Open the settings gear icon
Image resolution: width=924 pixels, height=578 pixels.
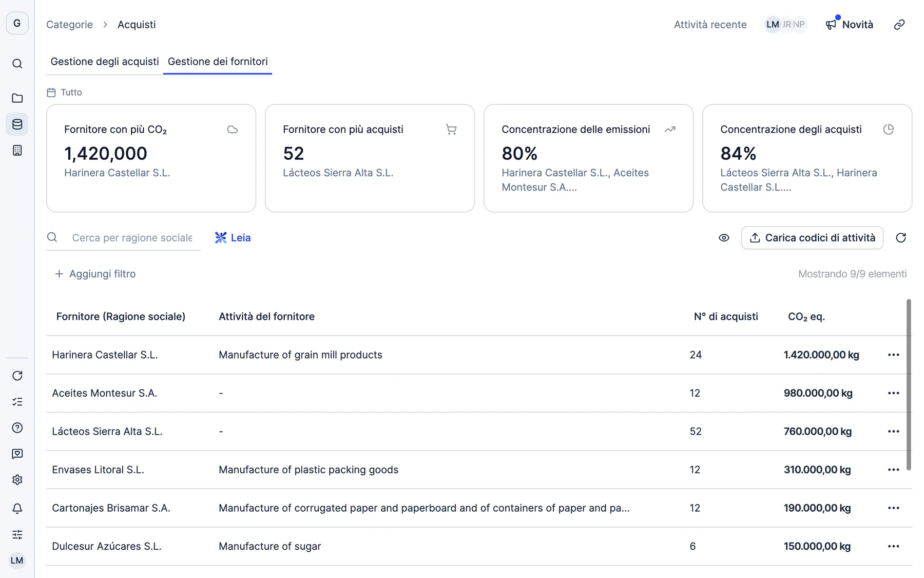(17, 480)
